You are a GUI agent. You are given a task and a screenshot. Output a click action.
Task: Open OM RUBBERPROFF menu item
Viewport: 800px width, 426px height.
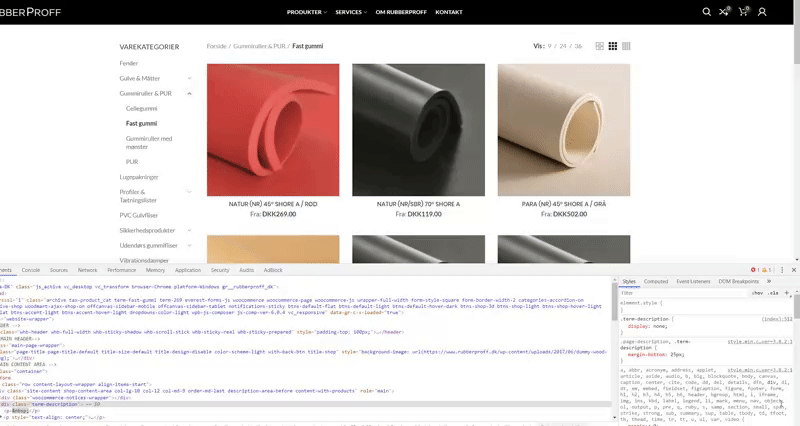(401, 12)
